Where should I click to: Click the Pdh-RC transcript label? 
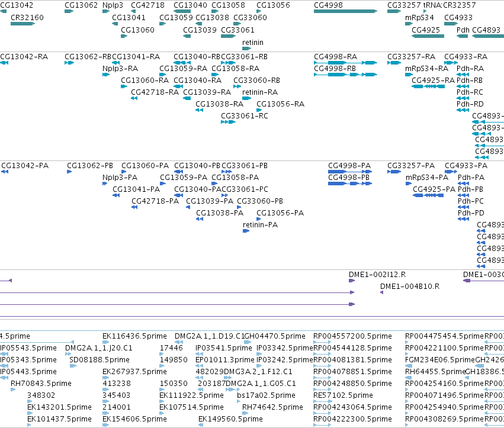(470, 92)
